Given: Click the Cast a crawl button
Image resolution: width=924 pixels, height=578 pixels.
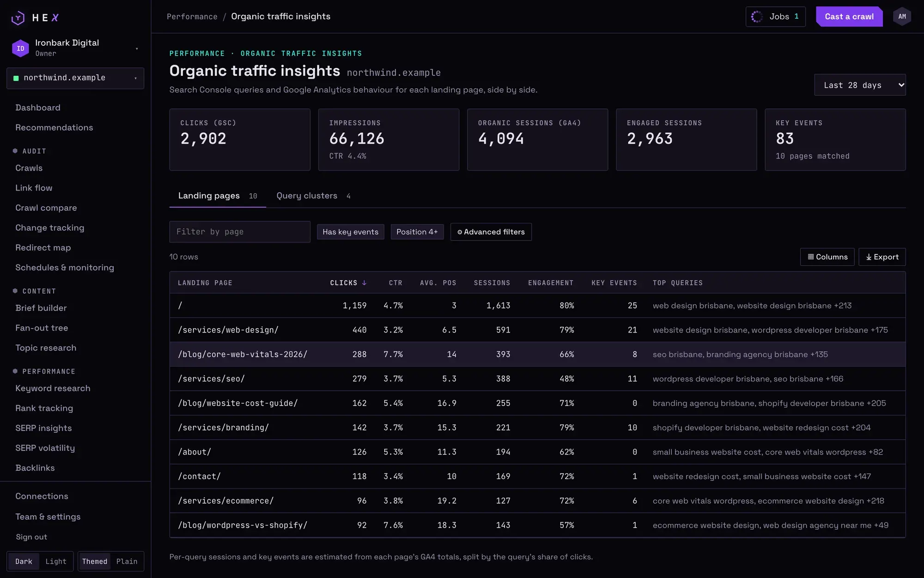Looking at the screenshot, I should pyautogui.click(x=849, y=17).
